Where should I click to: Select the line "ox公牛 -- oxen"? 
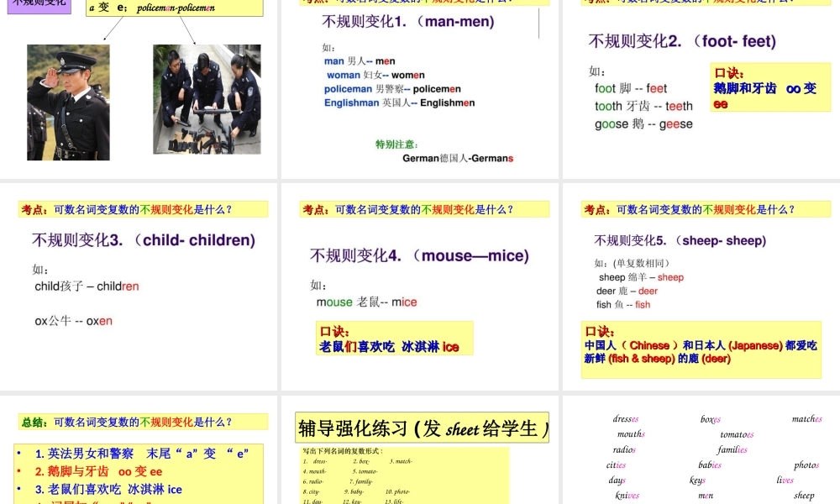(73, 322)
